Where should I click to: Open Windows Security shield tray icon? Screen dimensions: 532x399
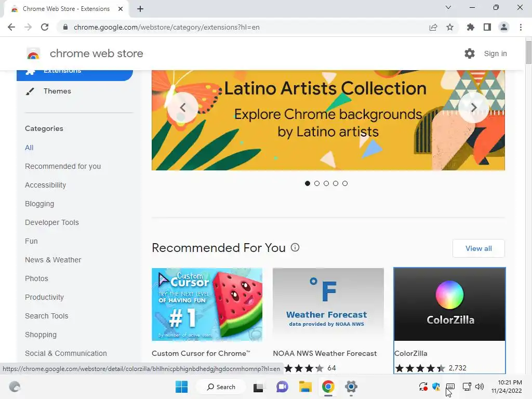pyautogui.click(x=436, y=387)
